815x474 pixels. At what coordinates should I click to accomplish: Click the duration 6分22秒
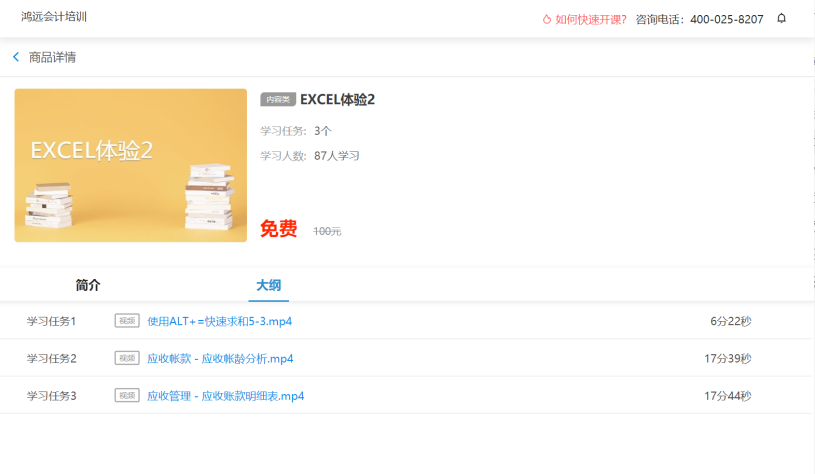coord(731,321)
